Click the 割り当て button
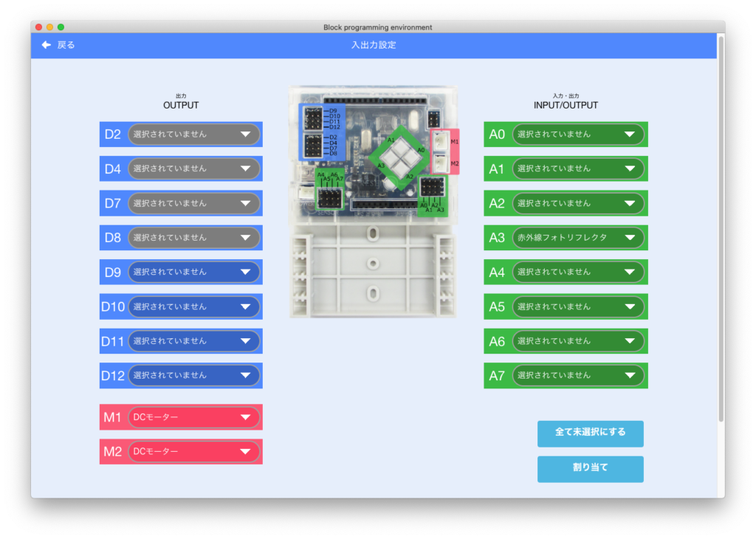Image resolution: width=756 pixels, height=539 pixels. click(590, 469)
